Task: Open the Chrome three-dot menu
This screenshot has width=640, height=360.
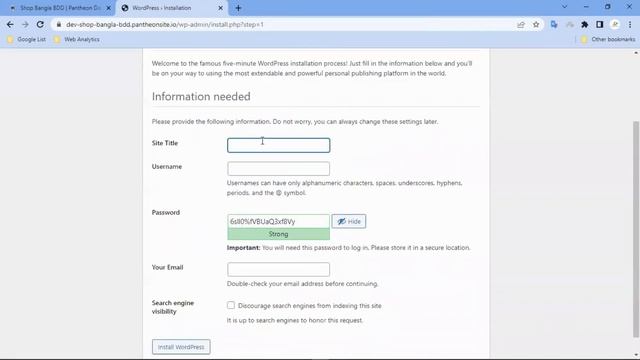Action: tap(630, 24)
